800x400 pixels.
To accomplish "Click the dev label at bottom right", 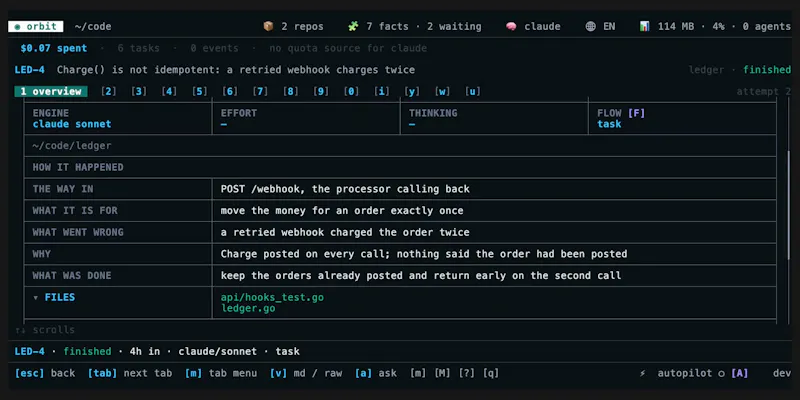I will [782, 373].
